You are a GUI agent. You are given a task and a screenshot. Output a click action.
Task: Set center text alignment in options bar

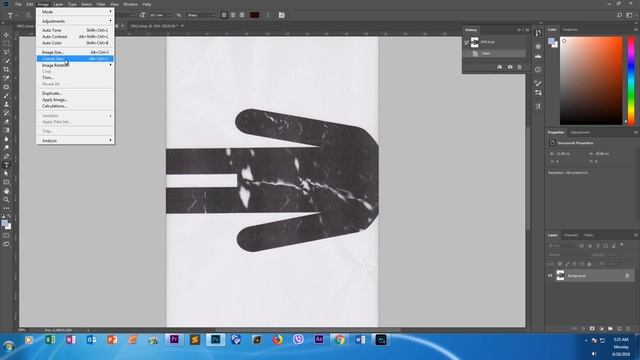click(233, 15)
